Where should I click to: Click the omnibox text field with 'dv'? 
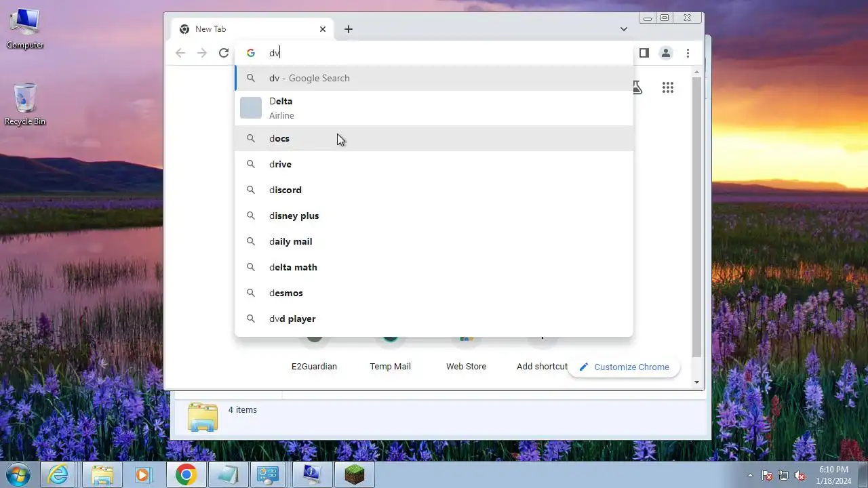click(x=434, y=53)
